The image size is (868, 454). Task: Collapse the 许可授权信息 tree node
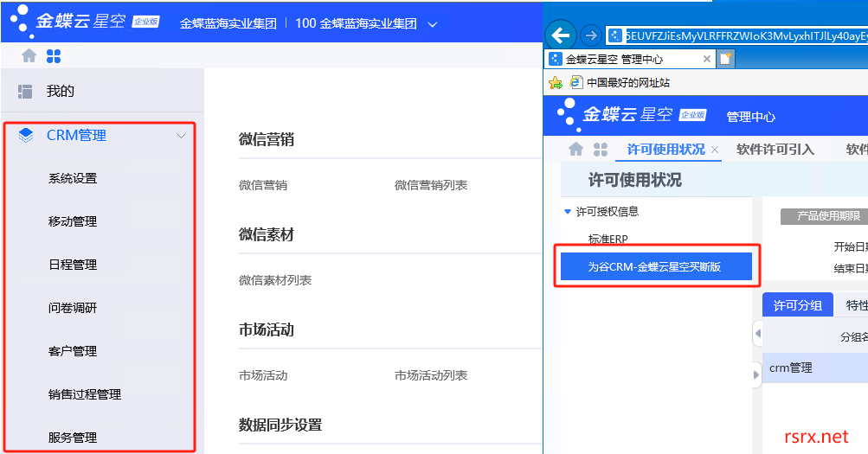coord(568,211)
